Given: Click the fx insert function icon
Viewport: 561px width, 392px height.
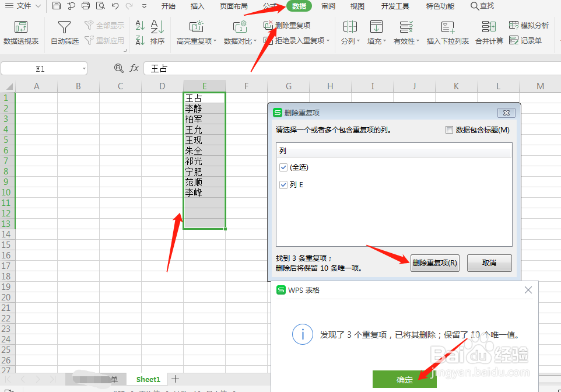Looking at the screenshot, I should (134, 68).
